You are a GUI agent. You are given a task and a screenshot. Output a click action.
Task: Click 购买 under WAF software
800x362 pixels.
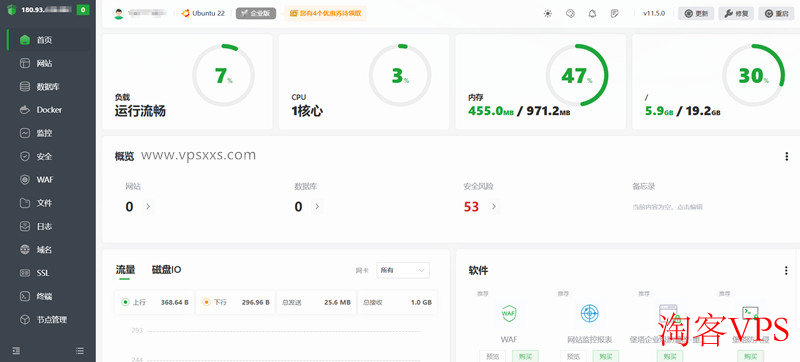[525, 356]
